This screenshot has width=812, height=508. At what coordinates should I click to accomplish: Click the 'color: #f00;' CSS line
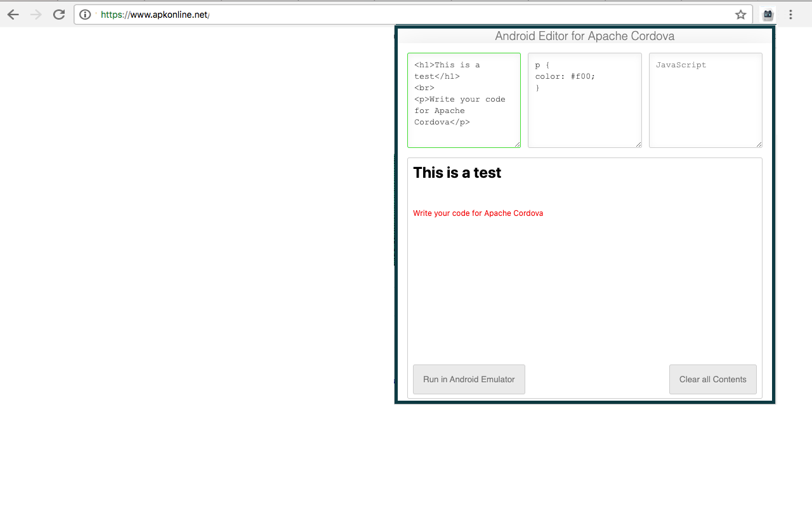(565, 76)
